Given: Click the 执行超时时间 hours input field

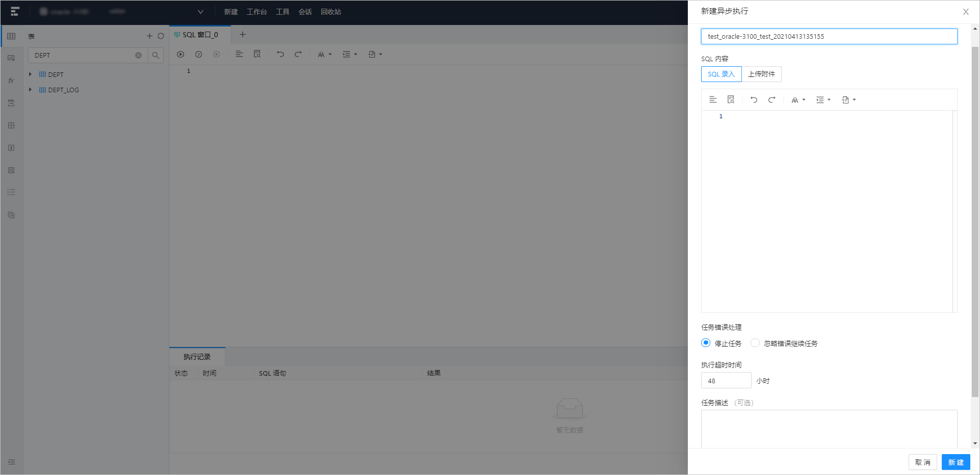Looking at the screenshot, I should pyautogui.click(x=726, y=381).
